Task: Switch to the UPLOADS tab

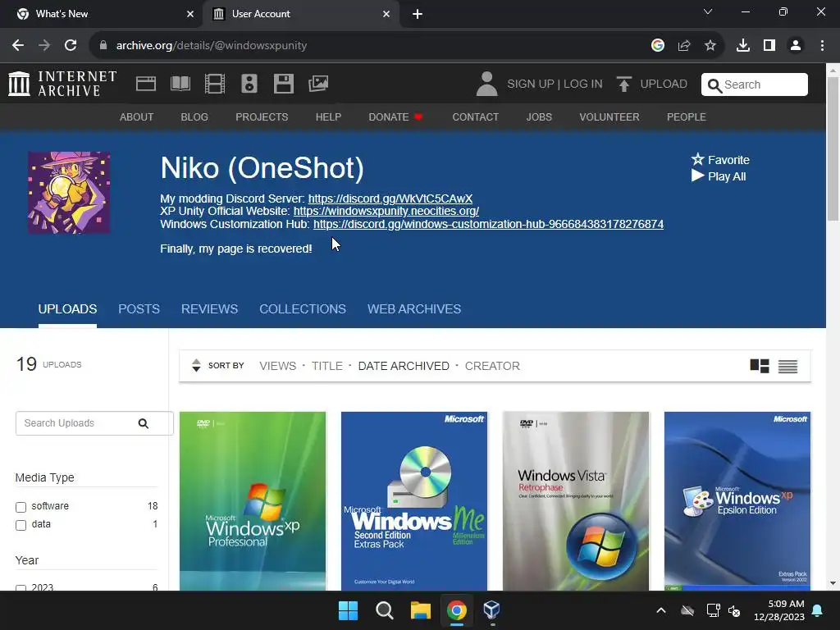Action: [67, 309]
